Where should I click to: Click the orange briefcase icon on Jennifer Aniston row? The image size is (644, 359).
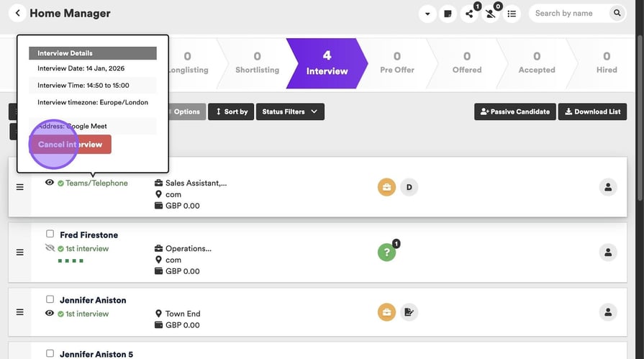click(386, 312)
